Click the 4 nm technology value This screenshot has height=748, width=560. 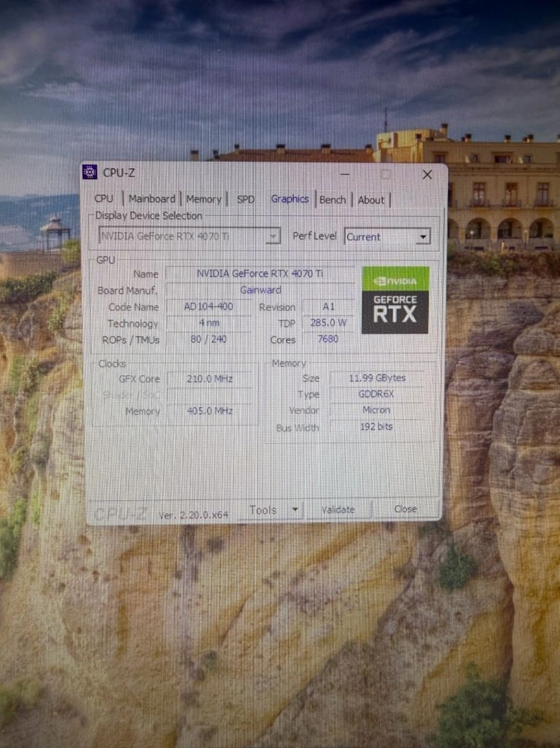(x=209, y=323)
